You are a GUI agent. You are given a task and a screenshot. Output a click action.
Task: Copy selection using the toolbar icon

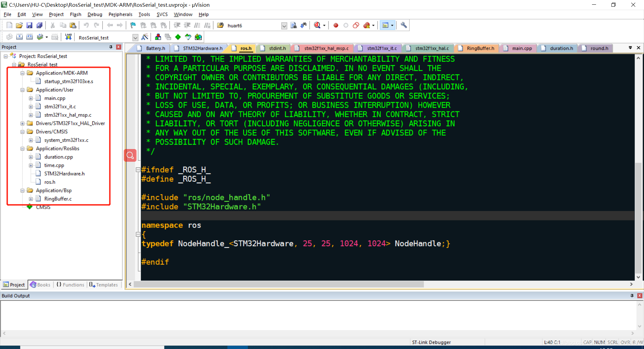63,25
